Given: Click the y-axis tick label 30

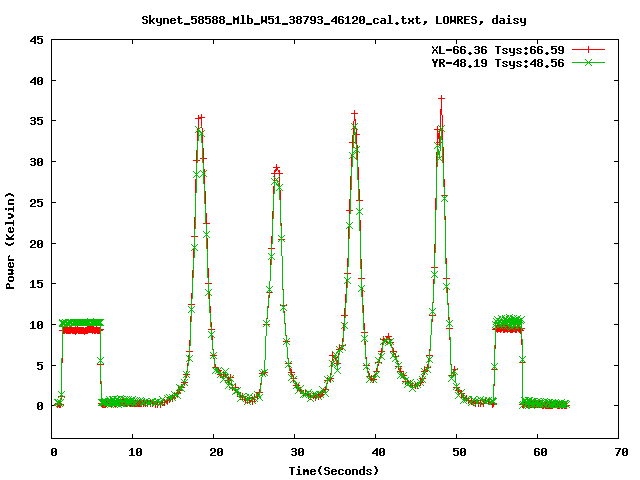Looking at the screenshot, I should pos(36,162).
